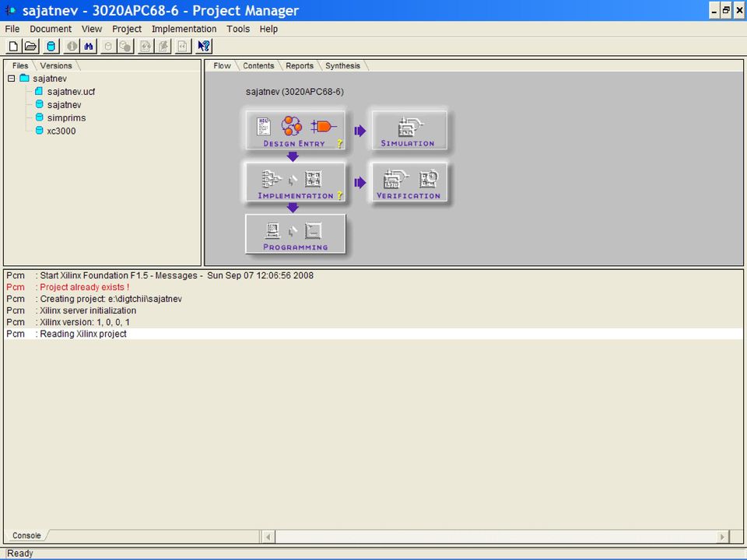Collapse the sajatnev project tree node
The height and width of the screenshot is (560, 747).
click(12, 78)
